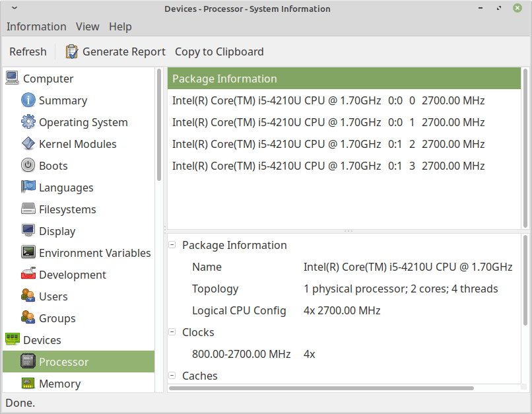Click the Boots power icon
The width and height of the screenshot is (532, 414).
28,166
